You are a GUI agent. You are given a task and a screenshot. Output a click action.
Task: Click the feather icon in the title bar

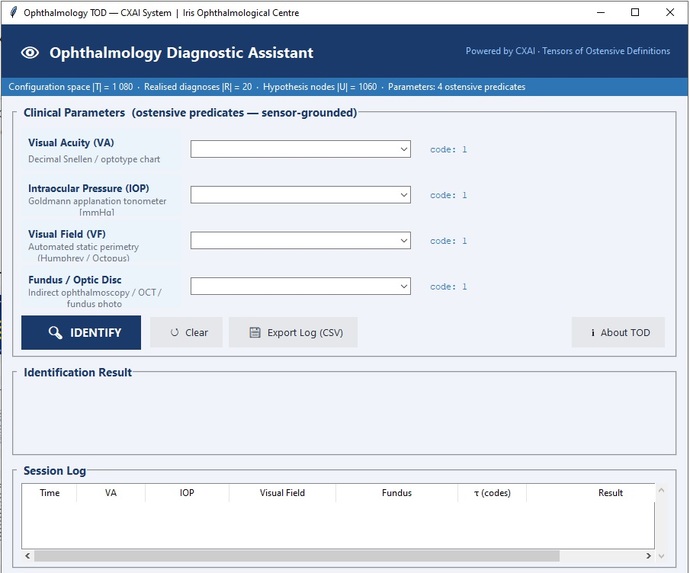coord(14,12)
